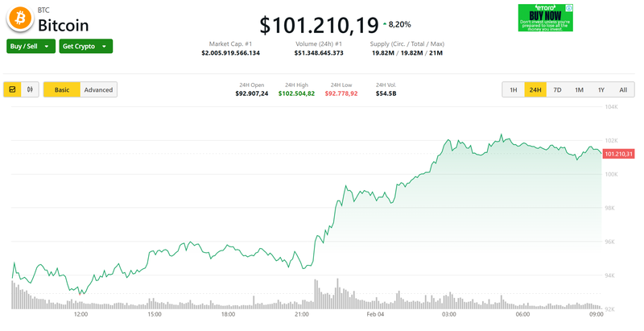Click the red current price label on chart
Viewport: 644px width, 331px height.
[x=618, y=154]
